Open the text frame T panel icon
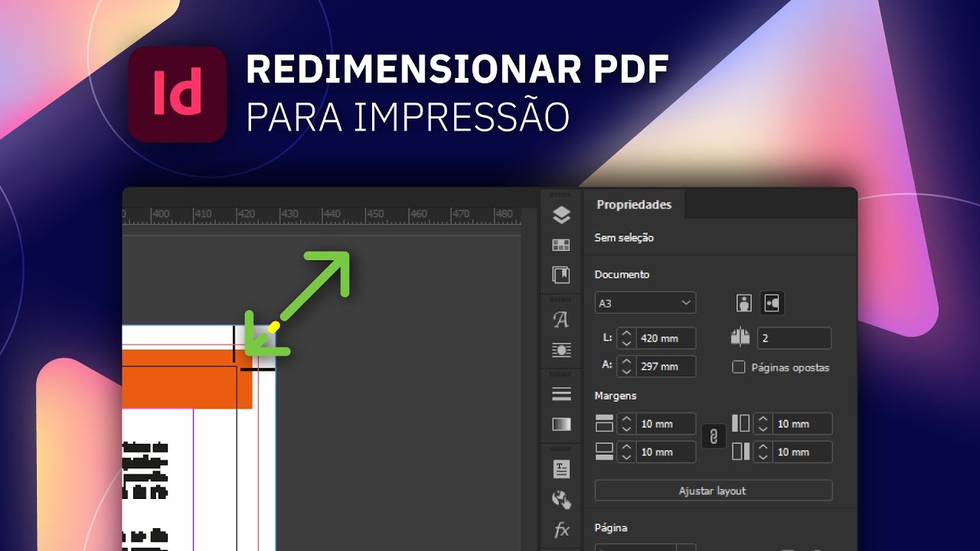Viewport: 980px width, 551px height. tap(561, 468)
